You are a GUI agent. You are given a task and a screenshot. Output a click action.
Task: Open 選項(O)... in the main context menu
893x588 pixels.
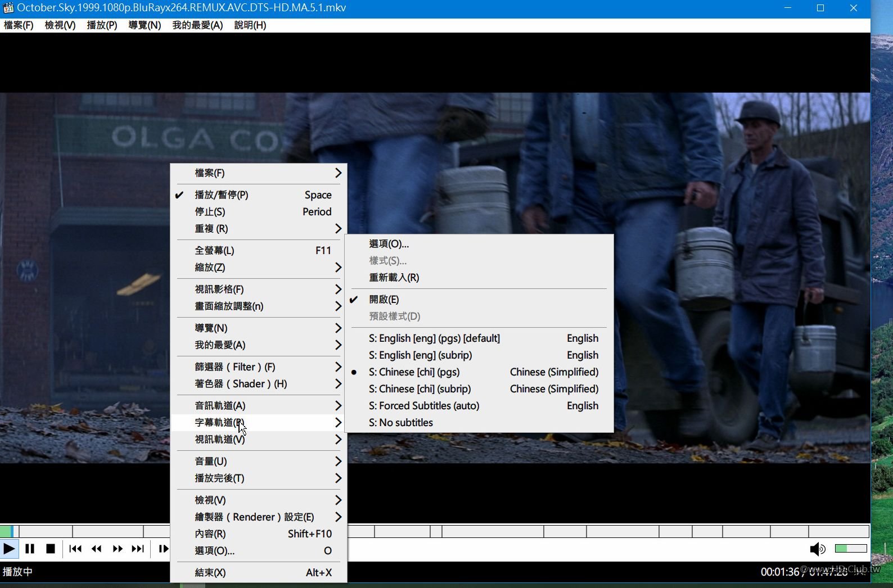point(259,551)
